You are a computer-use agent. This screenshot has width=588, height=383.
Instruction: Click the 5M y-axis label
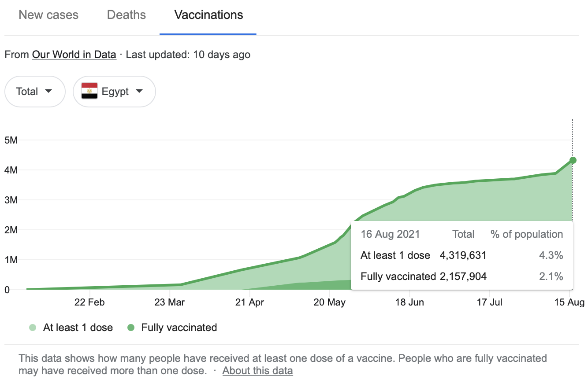coord(11,140)
